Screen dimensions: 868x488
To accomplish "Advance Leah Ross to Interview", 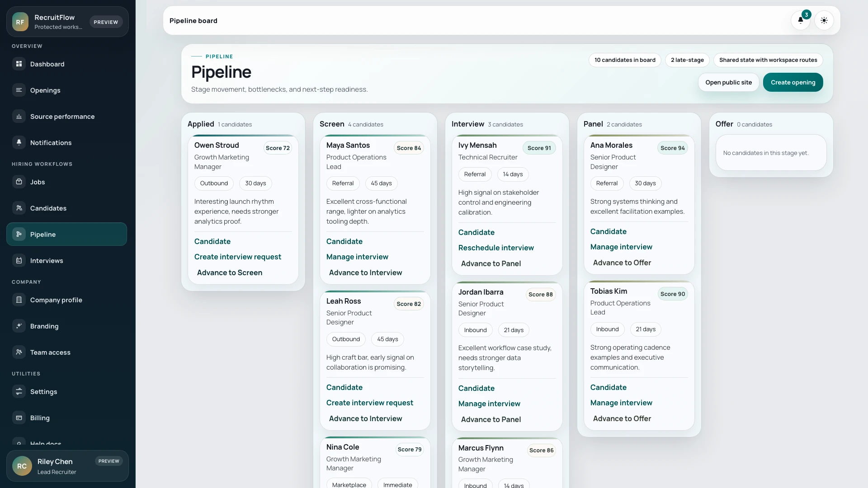I will [365, 418].
